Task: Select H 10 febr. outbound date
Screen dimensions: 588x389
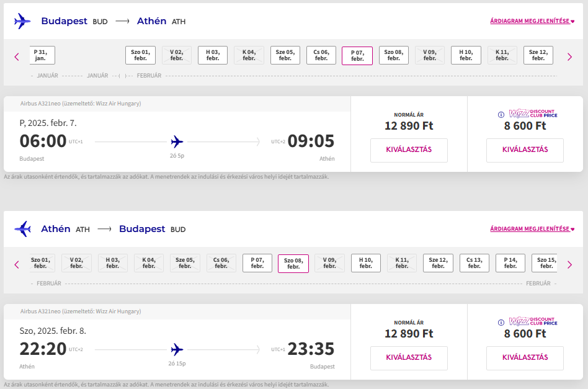Action: pyautogui.click(x=466, y=55)
